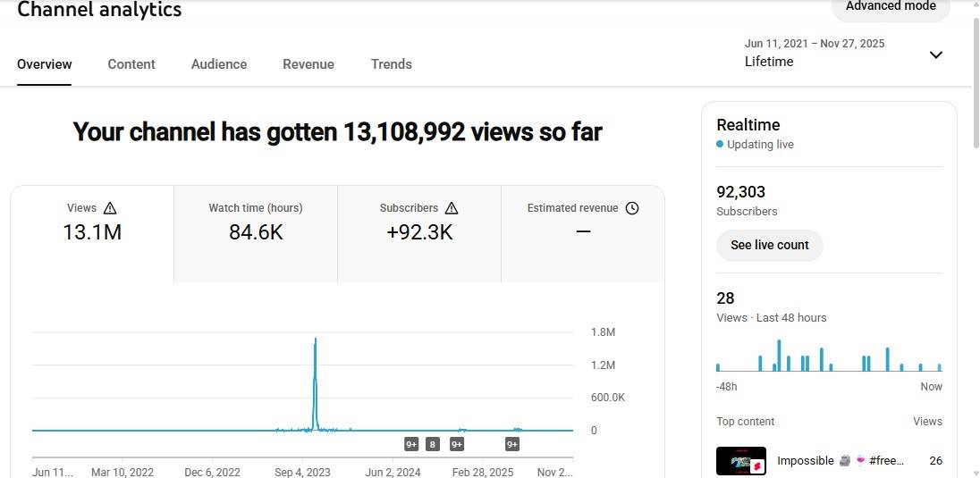Viewport: 980px width, 478px height.
Task: Switch to the Content tab
Action: click(131, 64)
